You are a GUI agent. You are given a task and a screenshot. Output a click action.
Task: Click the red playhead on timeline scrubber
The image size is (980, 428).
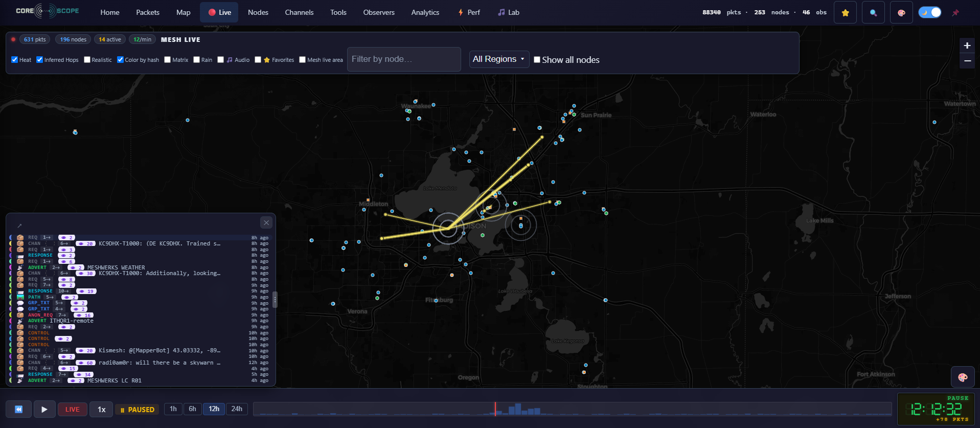[495, 409]
